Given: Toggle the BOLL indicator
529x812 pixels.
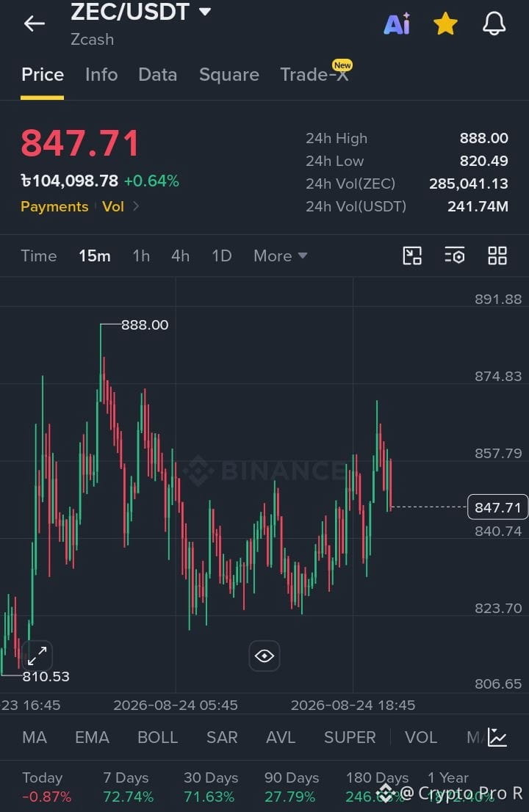Looking at the screenshot, I should [x=157, y=737].
